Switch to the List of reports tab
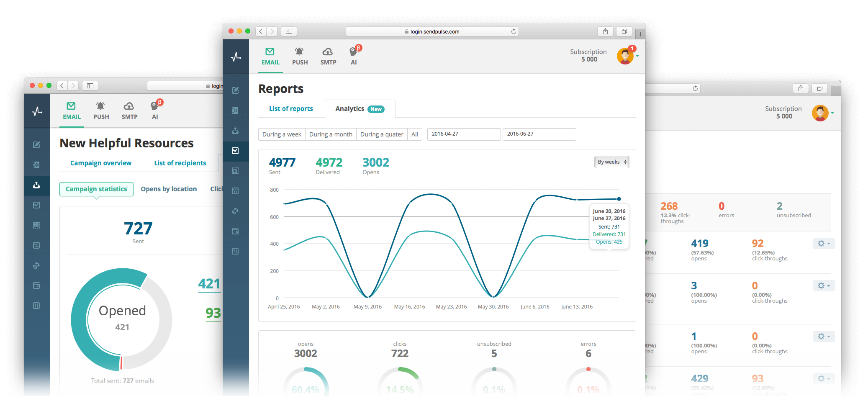868x396 pixels. tap(291, 109)
